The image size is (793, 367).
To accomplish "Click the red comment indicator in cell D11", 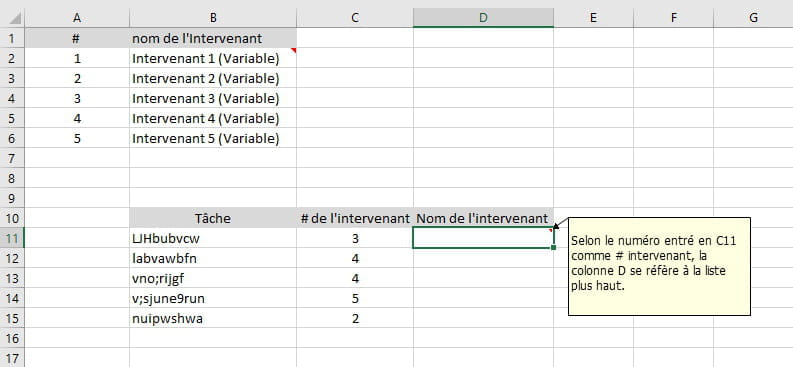I will [551, 230].
